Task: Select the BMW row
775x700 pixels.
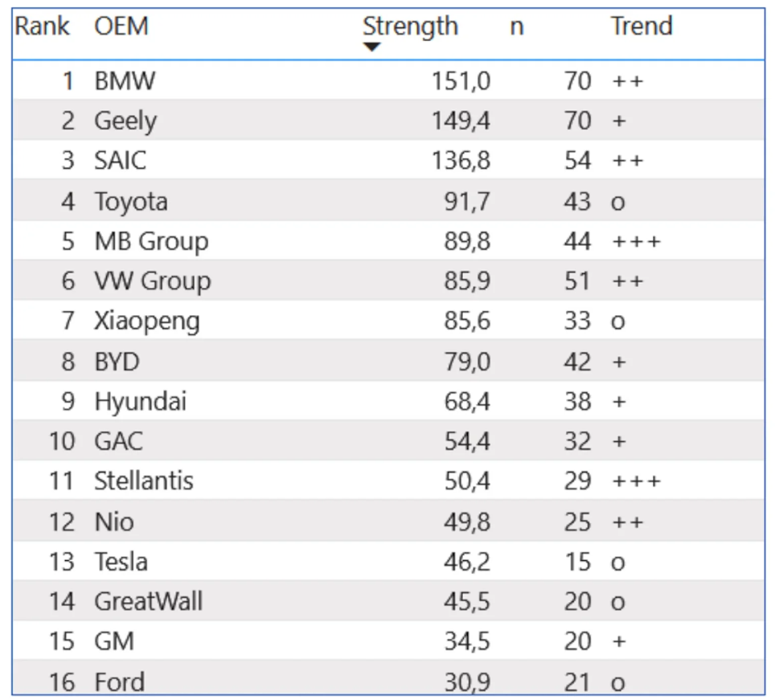Action: click(125, 81)
